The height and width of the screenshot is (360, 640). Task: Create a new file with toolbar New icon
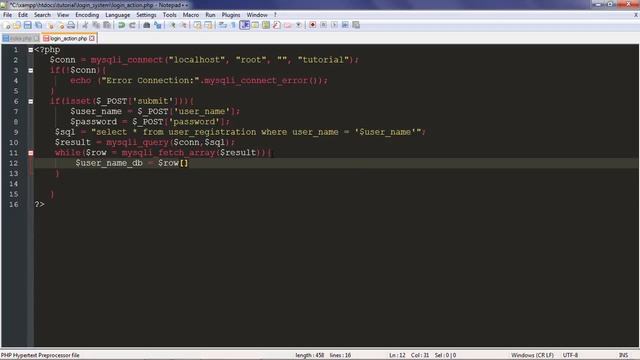[x=7, y=25]
